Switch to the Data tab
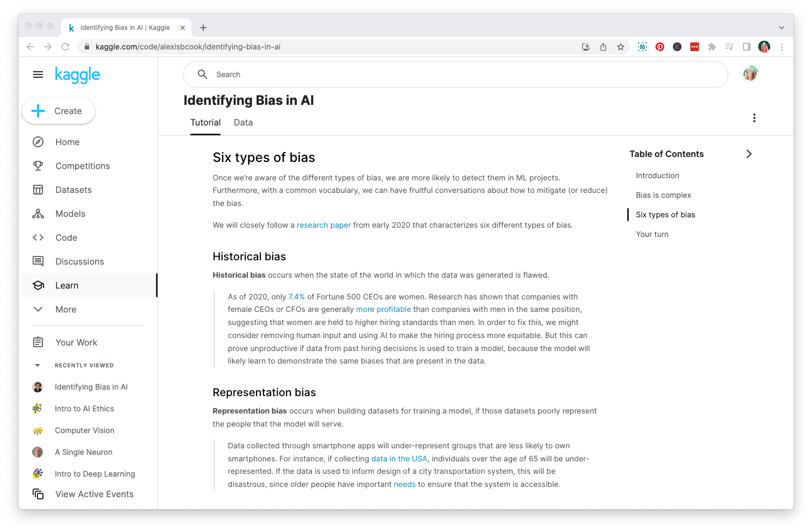This screenshot has height=532, width=812. pos(243,123)
